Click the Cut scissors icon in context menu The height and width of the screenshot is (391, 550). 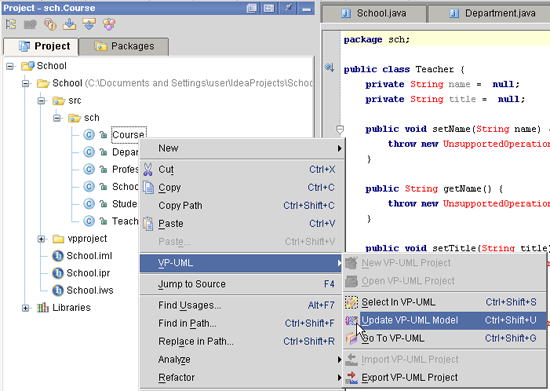(x=148, y=169)
